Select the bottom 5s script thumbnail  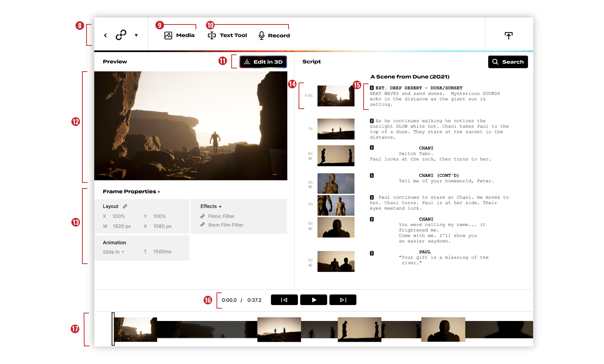pos(336,262)
